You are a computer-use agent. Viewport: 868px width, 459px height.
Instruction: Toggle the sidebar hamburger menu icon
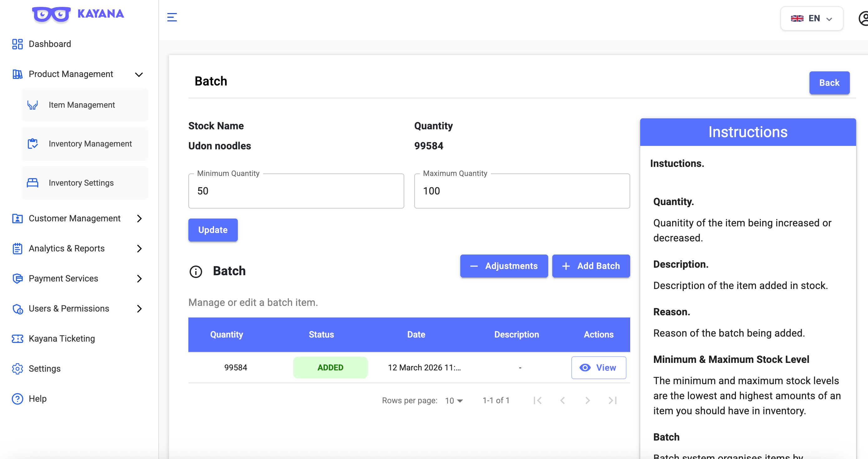[x=172, y=17]
